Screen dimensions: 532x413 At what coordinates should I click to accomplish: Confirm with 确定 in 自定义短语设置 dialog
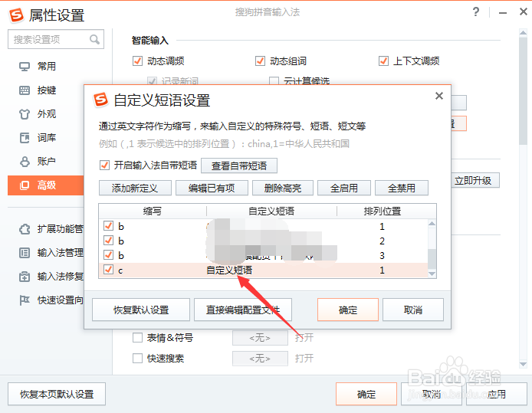click(348, 310)
